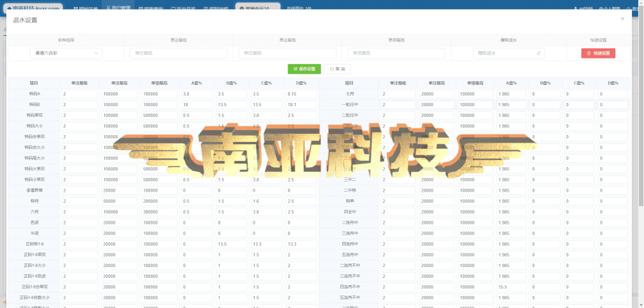Viewport: 644px width, 308px height.
Task: Click 正码1-6合单双 row 单注最高 field
Action: (119, 287)
